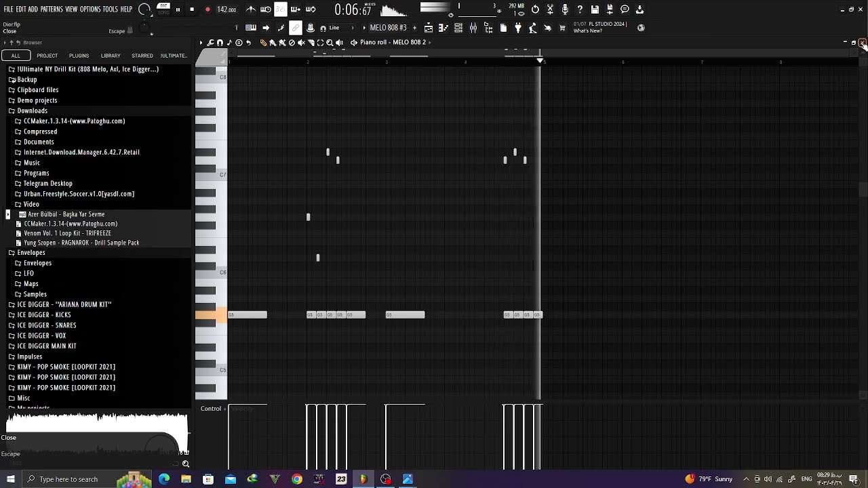
Task: Toggle the record button
Action: (207, 9)
